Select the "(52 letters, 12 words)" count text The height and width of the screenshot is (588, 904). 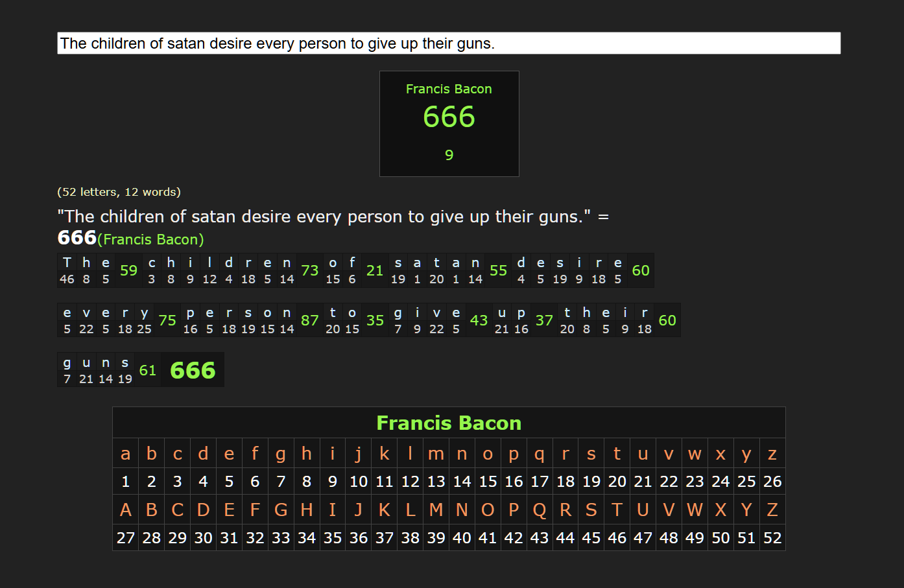[119, 192]
